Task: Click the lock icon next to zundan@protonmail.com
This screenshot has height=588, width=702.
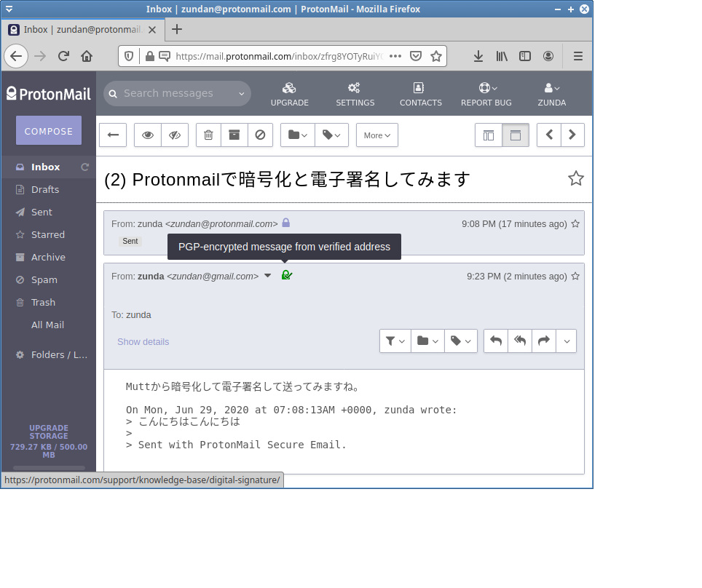Action: tap(286, 223)
